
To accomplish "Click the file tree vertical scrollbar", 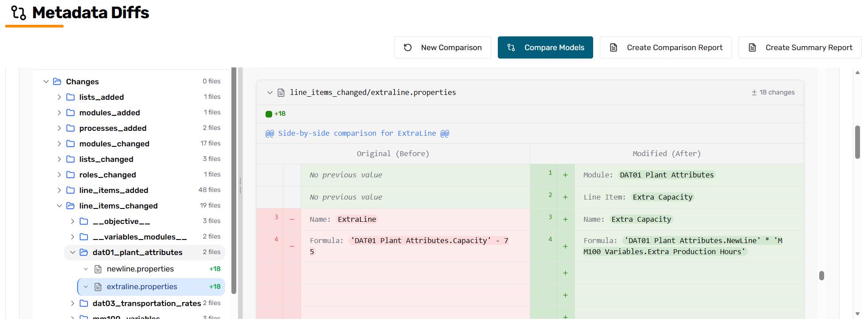I will (234, 181).
